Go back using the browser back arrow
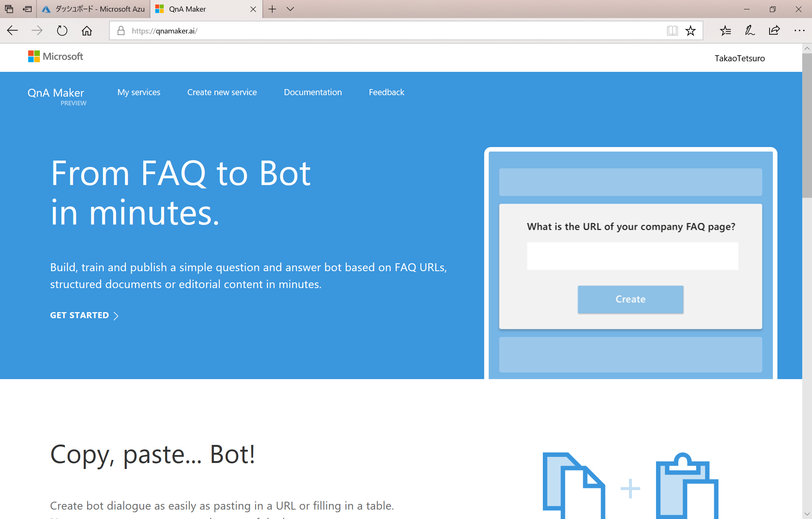This screenshot has height=519, width=812. coord(12,30)
